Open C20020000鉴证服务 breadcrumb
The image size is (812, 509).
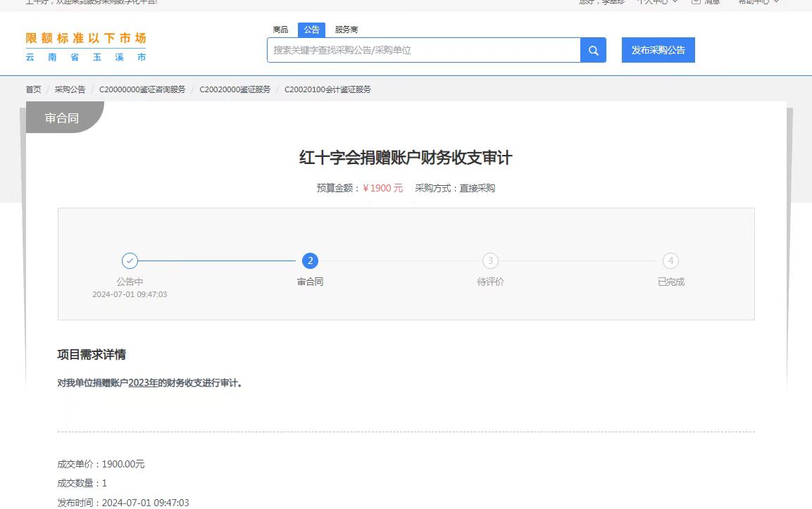click(x=235, y=89)
